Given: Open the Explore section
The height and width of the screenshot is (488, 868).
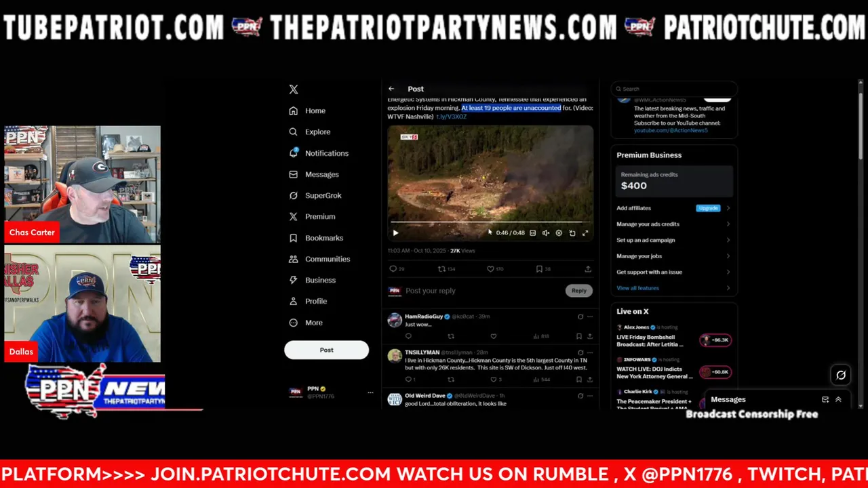Looking at the screenshot, I should click(310, 132).
